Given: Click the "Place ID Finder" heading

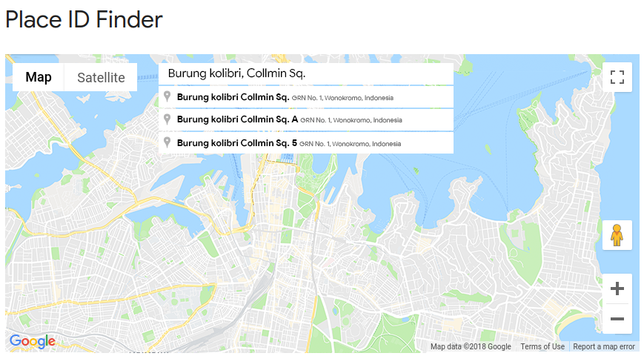Looking at the screenshot, I should click(x=84, y=19).
